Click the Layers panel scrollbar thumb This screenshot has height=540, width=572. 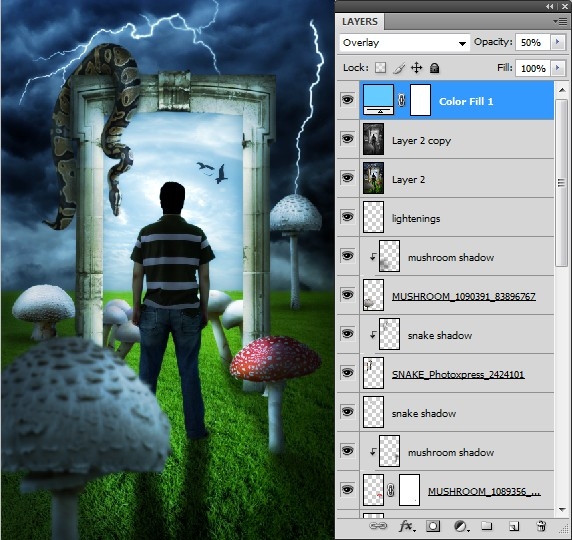(x=562, y=182)
